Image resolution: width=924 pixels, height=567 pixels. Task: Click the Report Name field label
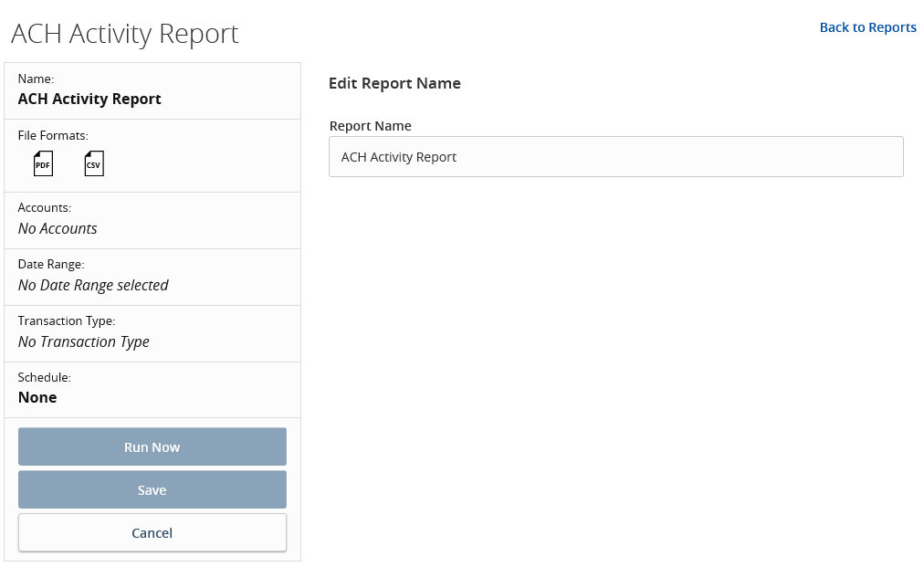coord(370,125)
